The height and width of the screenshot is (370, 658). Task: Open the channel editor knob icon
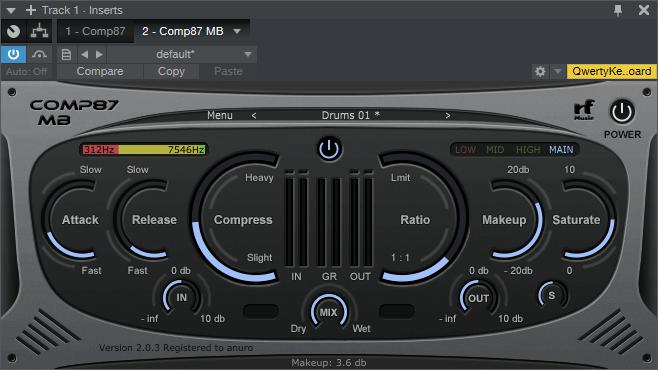point(13,31)
